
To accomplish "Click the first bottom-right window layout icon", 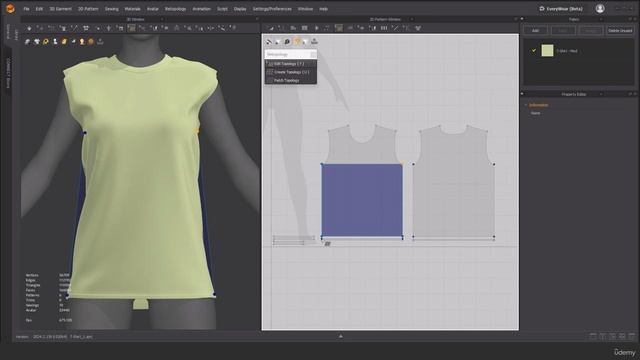I will point(593,336).
